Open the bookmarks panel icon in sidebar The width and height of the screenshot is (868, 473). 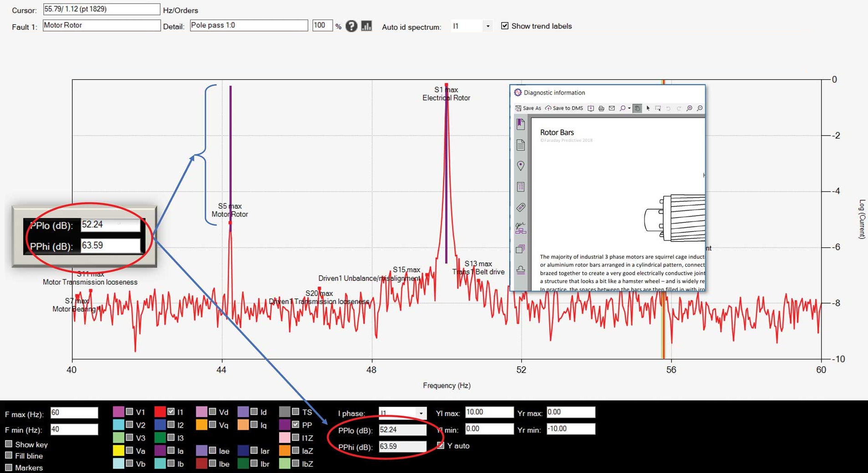(x=521, y=124)
